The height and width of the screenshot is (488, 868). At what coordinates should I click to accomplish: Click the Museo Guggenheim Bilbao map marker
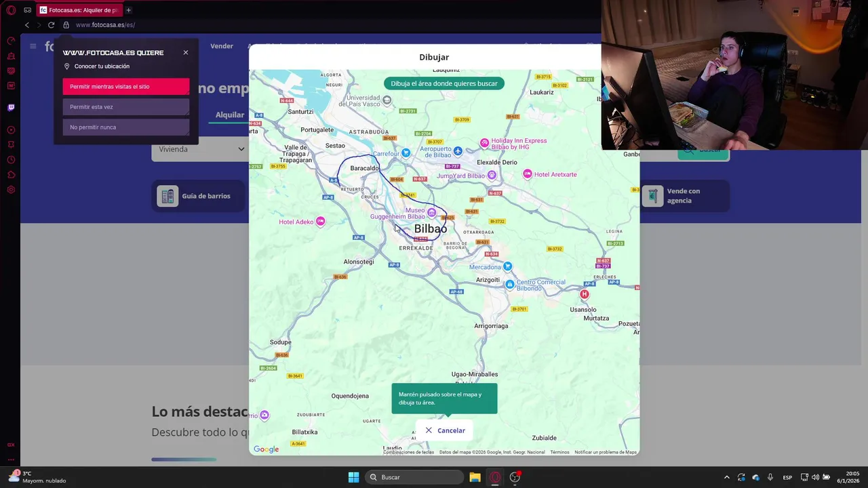click(x=431, y=213)
